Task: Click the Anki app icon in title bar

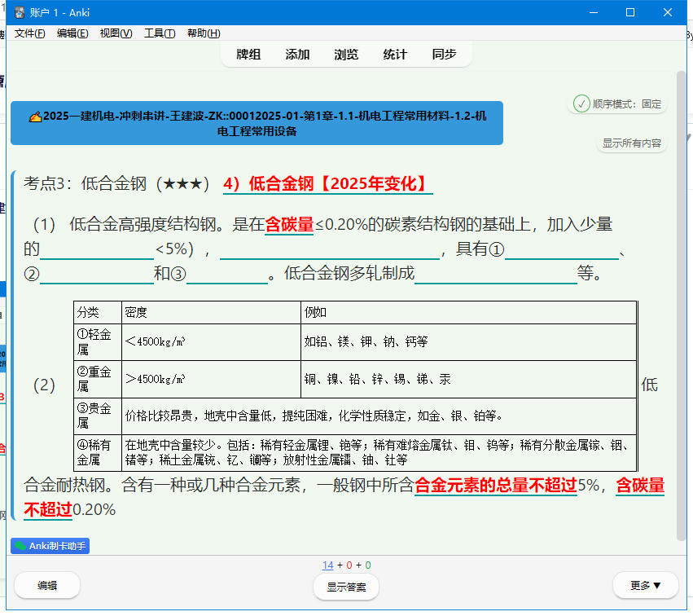Action: pos(20,12)
